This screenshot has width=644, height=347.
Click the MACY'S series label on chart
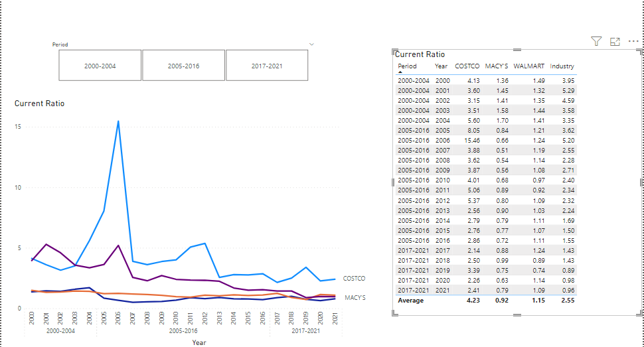coord(355,298)
